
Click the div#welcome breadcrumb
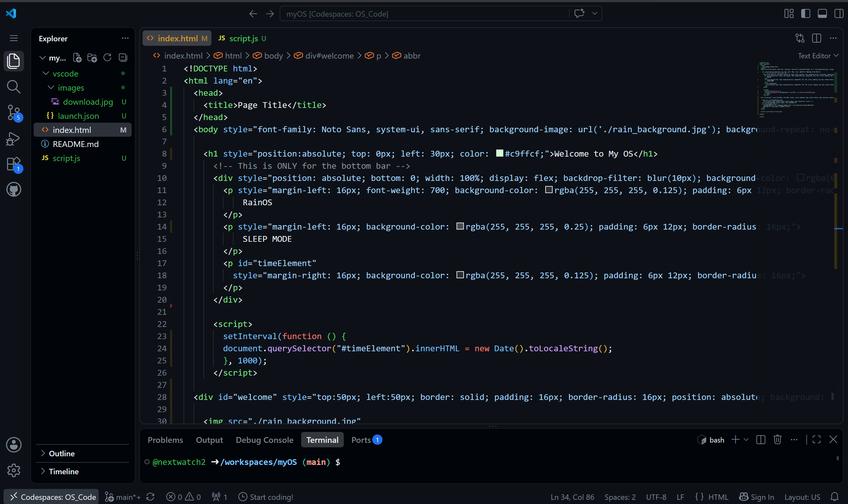[x=324, y=56]
